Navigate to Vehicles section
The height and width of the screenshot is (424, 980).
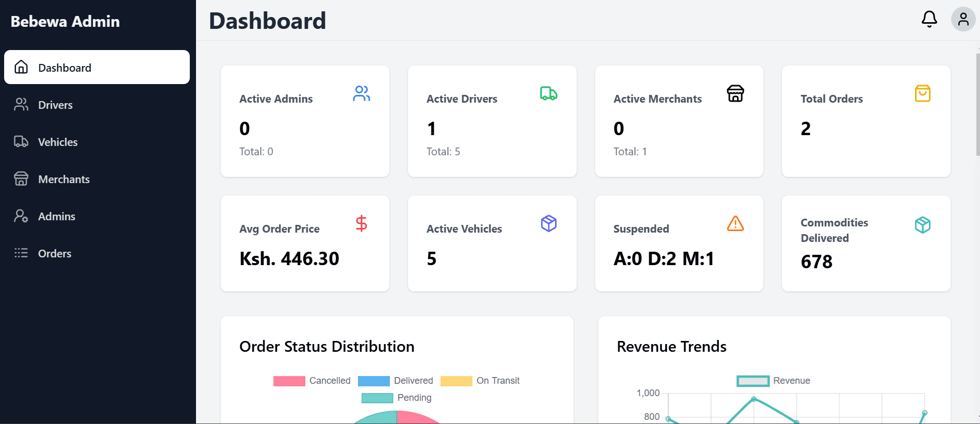point(97,142)
